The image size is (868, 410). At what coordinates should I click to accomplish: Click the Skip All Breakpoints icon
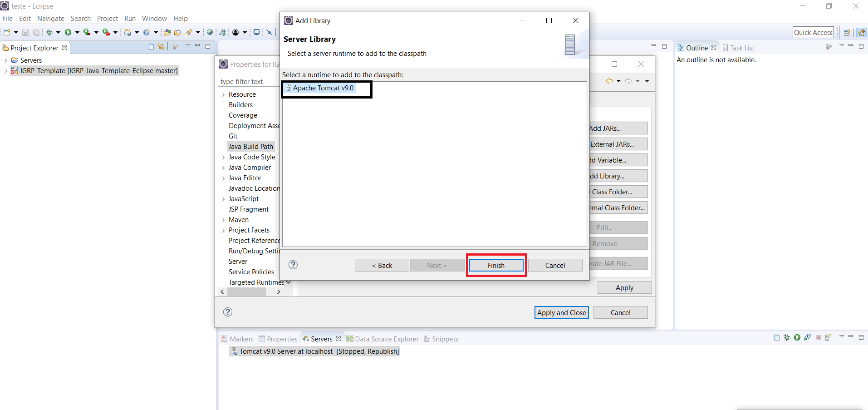coord(269,32)
